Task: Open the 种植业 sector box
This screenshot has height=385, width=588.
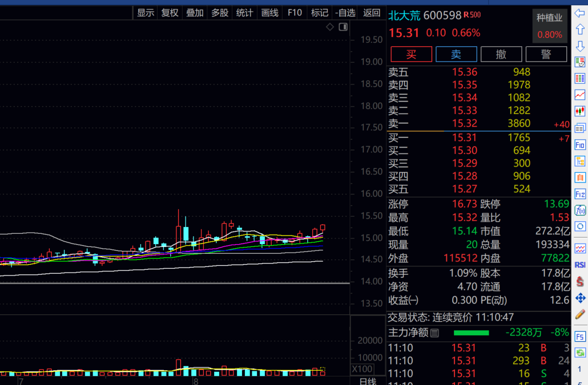Action: pyautogui.click(x=549, y=26)
